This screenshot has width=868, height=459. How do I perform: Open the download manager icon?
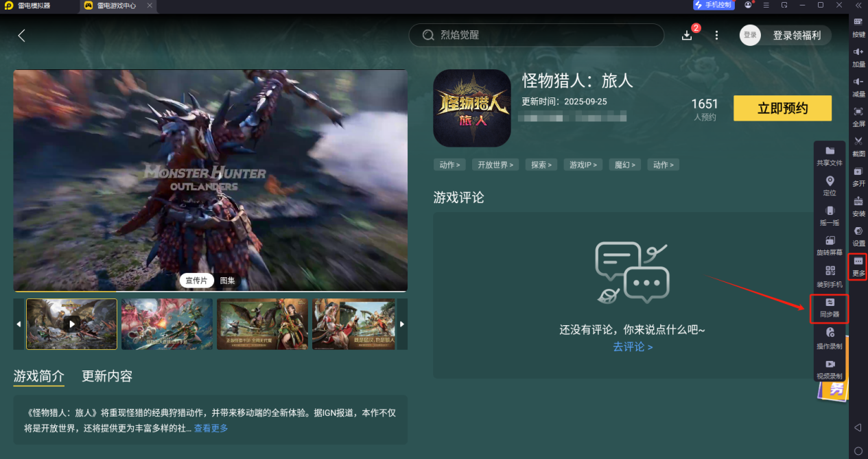click(687, 36)
